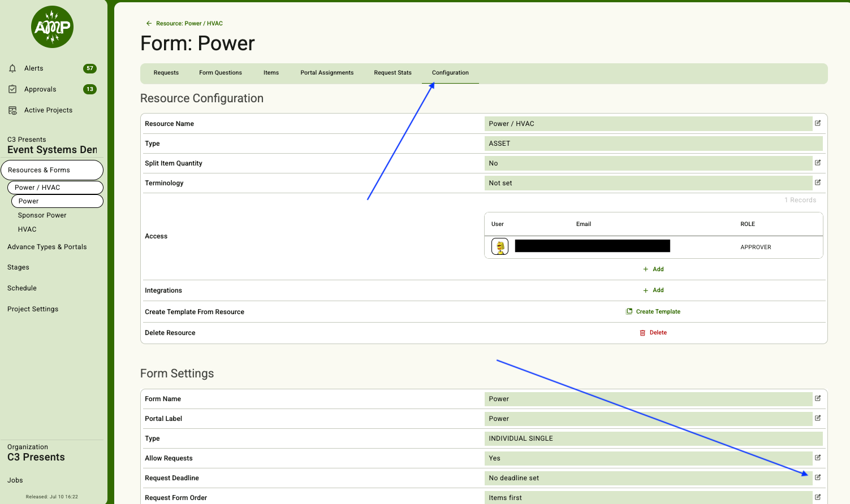
Task: Go to Stages in sidebar
Action: point(18,267)
